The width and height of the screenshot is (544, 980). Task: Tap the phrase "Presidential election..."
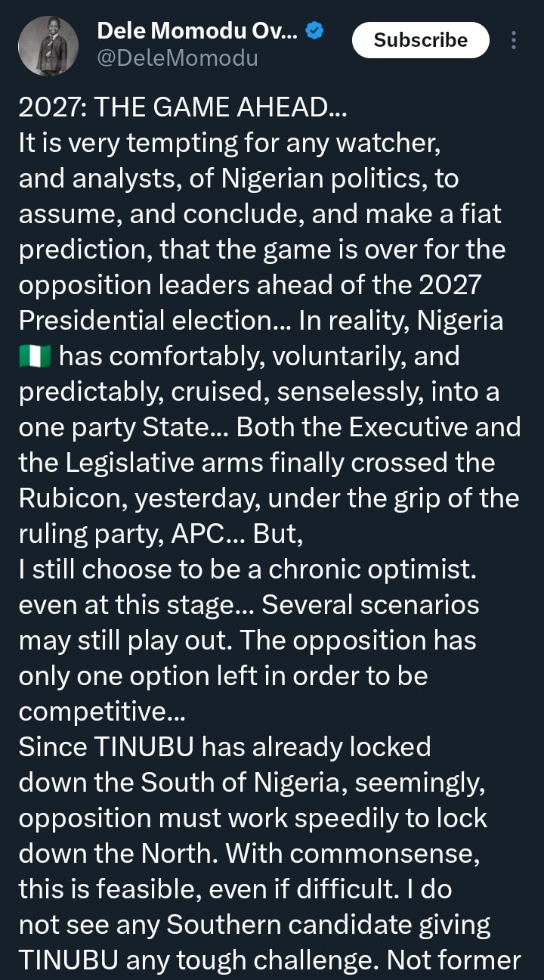(155, 321)
